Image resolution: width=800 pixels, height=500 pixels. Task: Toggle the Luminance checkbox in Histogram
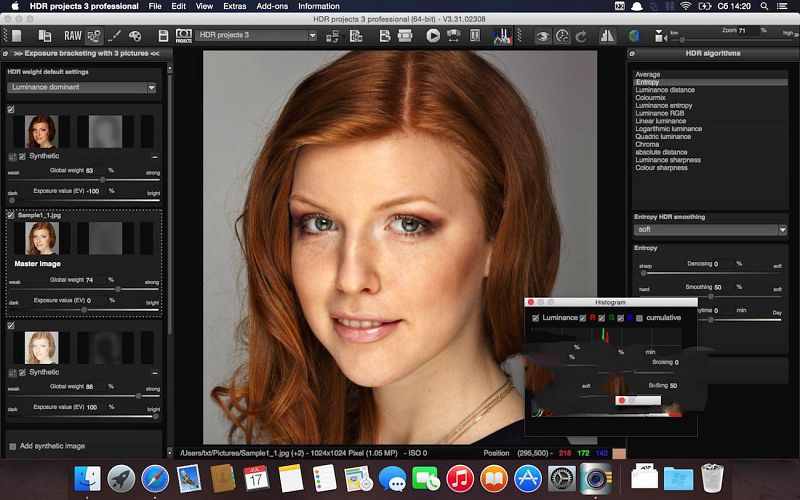pyautogui.click(x=536, y=318)
